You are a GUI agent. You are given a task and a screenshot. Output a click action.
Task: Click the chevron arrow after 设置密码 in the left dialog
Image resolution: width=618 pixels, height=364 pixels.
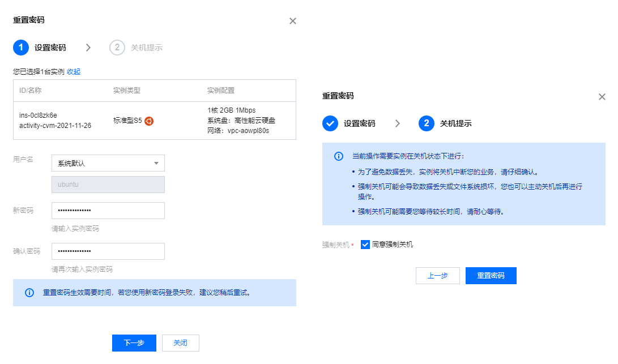pos(88,48)
